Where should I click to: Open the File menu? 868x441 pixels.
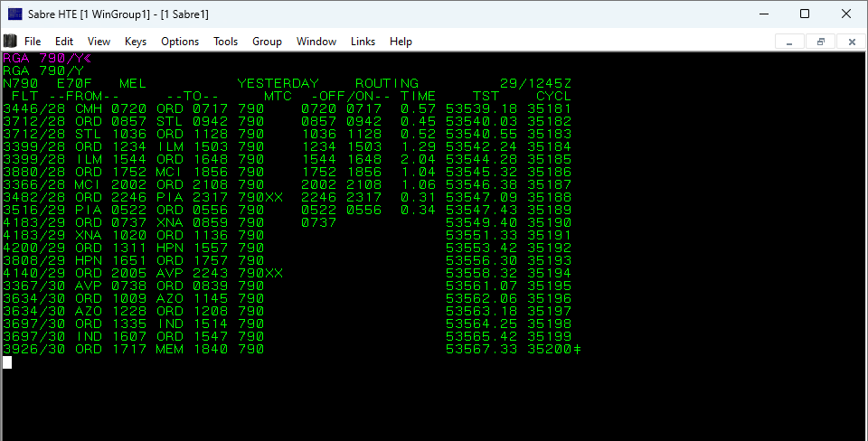coord(33,42)
